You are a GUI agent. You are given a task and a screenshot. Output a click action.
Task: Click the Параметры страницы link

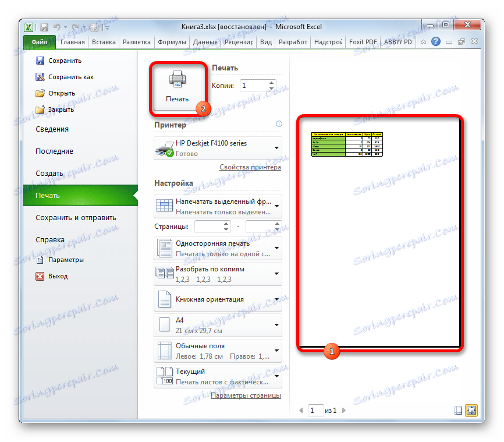click(247, 395)
